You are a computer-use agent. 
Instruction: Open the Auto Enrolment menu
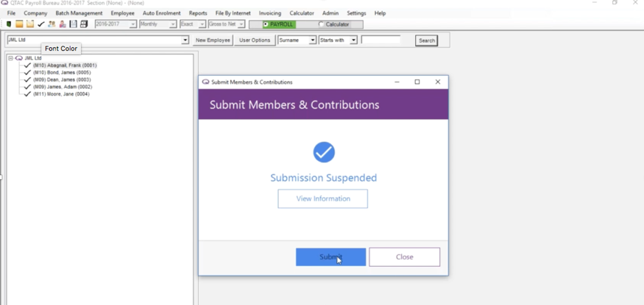161,13
